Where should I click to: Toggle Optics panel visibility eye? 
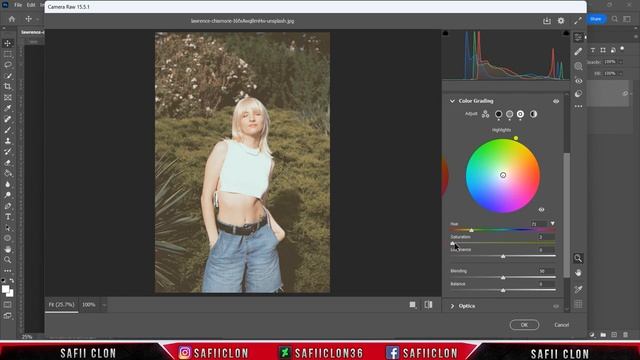556,306
